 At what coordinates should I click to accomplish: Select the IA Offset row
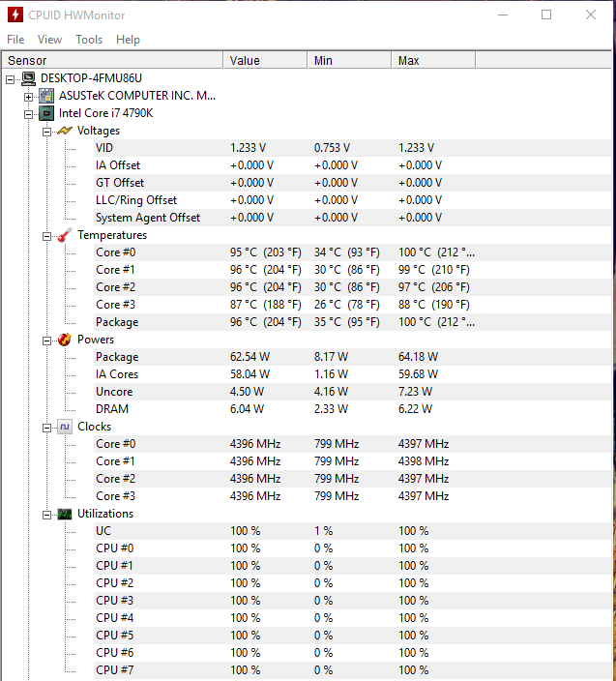tap(353, 165)
